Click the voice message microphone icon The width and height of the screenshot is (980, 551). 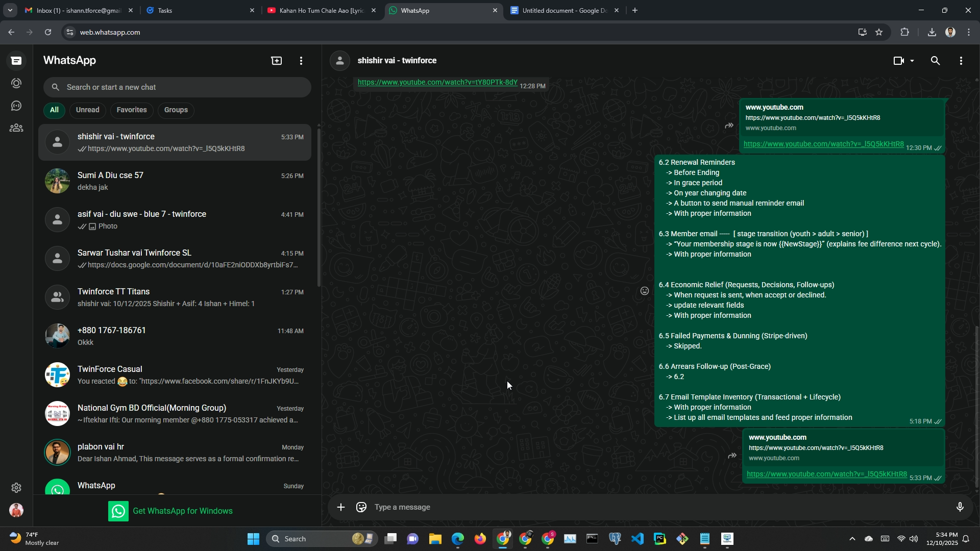[960, 507]
